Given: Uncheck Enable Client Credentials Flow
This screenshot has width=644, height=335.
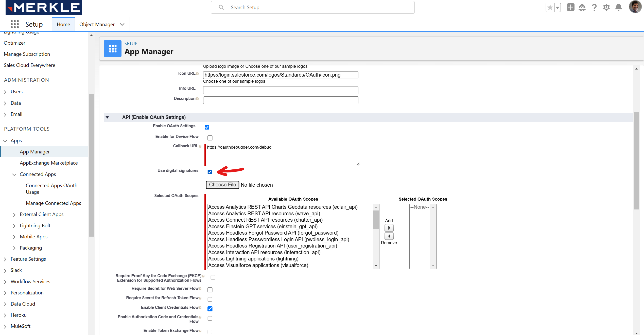Looking at the screenshot, I should (x=210, y=309).
